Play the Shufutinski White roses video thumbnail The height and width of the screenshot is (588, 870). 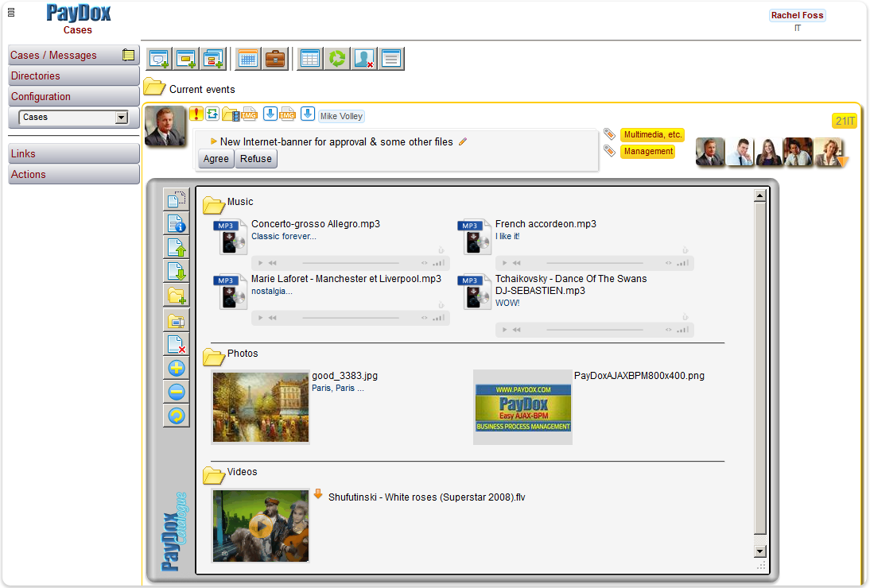(x=261, y=525)
